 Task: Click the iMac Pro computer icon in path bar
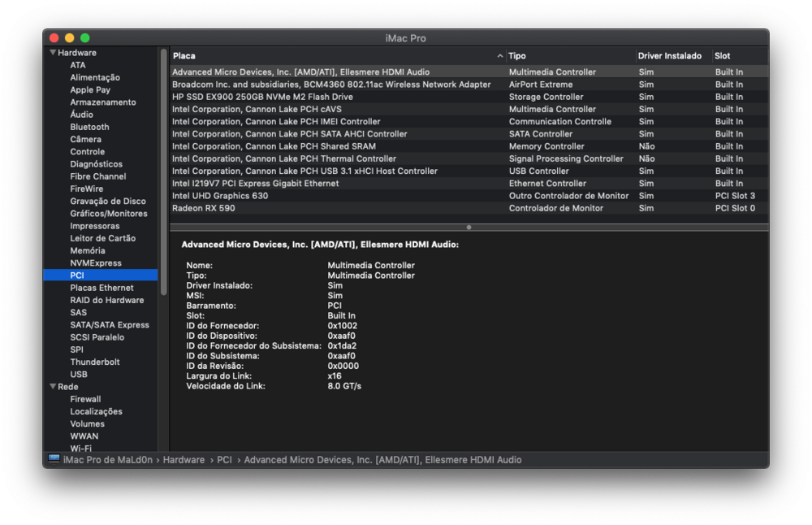coord(54,459)
